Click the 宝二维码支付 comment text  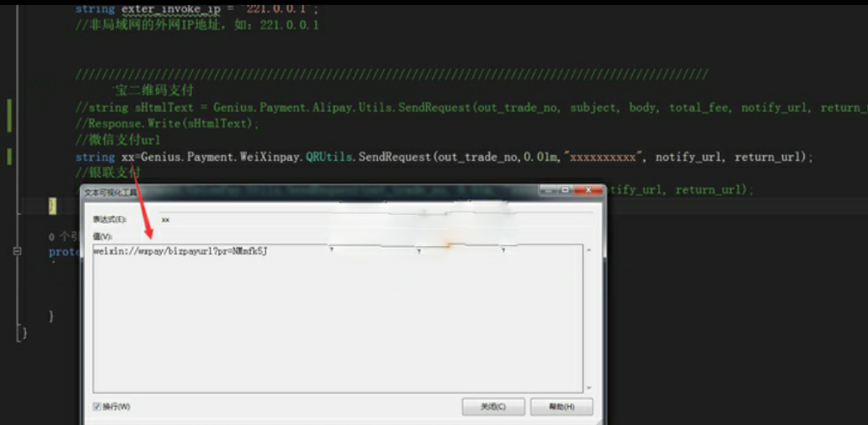click(152, 91)
